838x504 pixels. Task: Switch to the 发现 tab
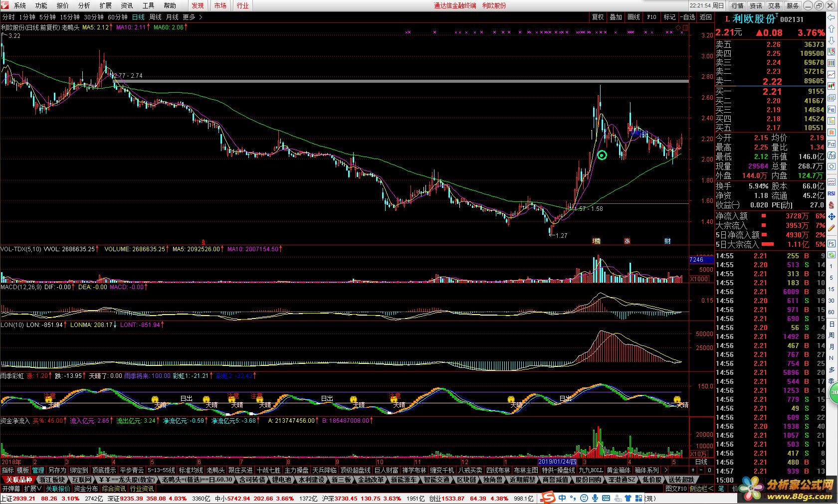[x=198, y=5]
